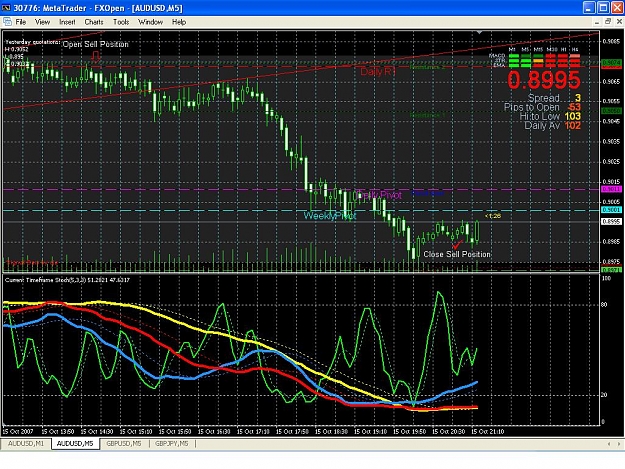Select the AUDUSD,M5 chart tab
Screen dimensions: 625x469
coord(75,443)
